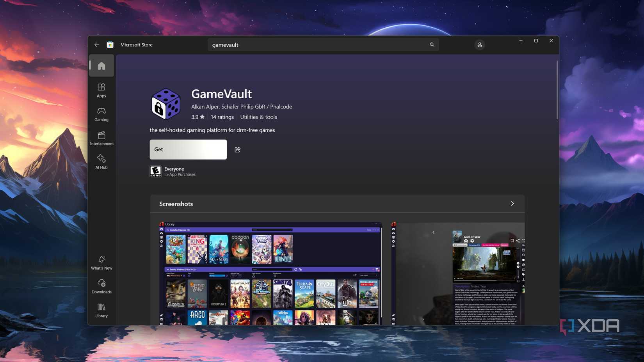Viewport: 644px width, 362px height.
Task: Open the Entertainment category
Action: [x=101, y=138]
